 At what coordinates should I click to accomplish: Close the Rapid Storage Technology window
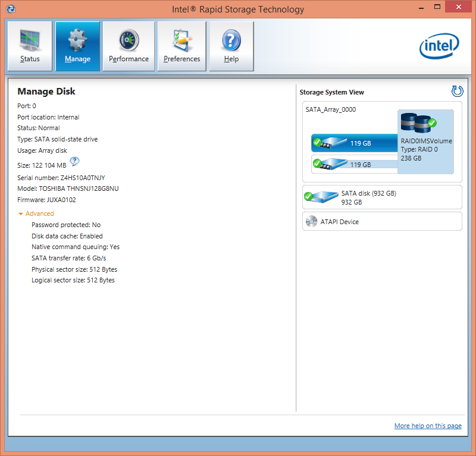(458, 7)
